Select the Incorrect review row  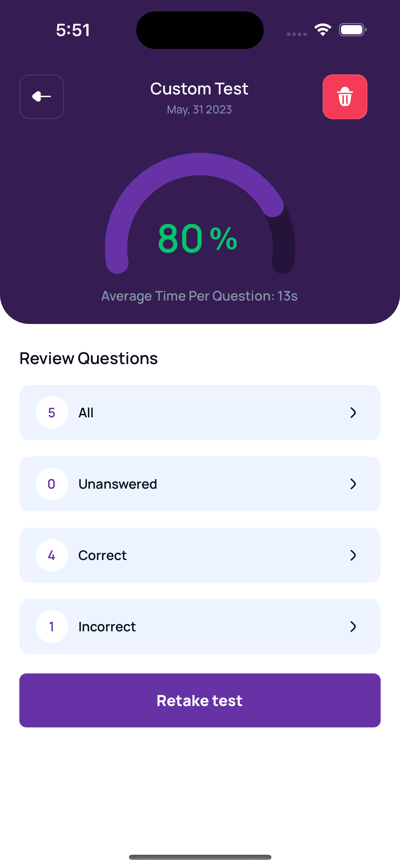(200, 627)
